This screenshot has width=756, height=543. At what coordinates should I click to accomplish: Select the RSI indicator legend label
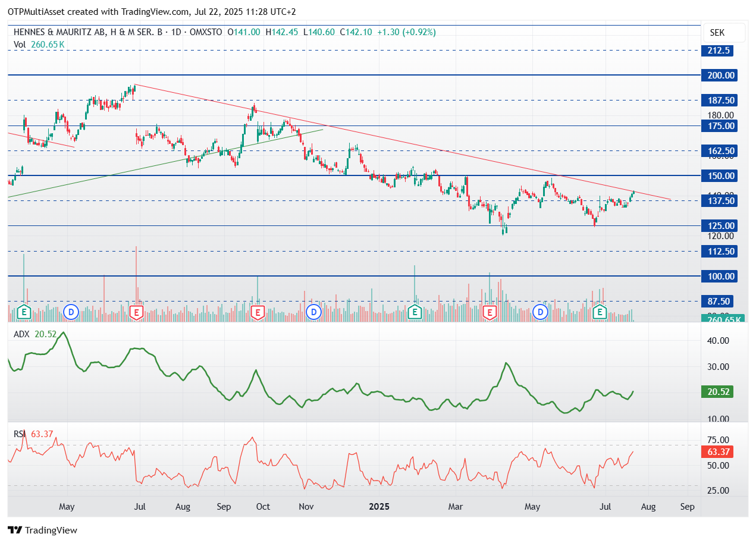tap(20, 434)
